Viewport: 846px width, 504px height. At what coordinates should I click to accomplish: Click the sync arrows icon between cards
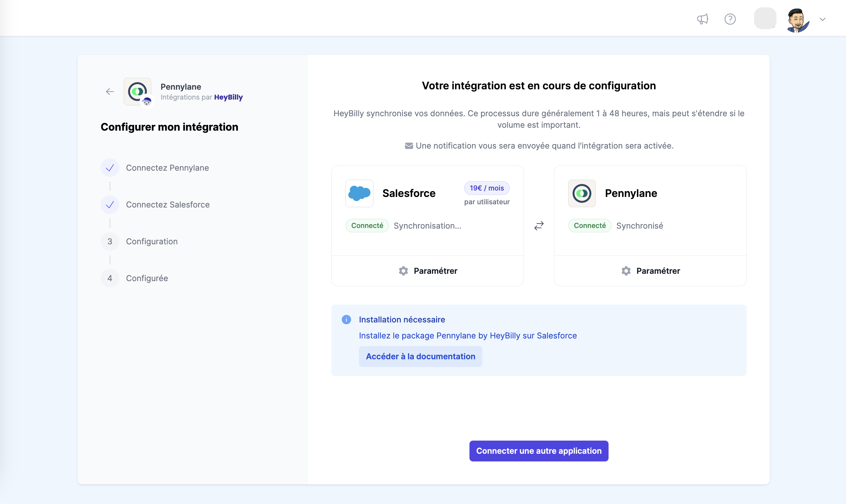click(x=539, y=226)
